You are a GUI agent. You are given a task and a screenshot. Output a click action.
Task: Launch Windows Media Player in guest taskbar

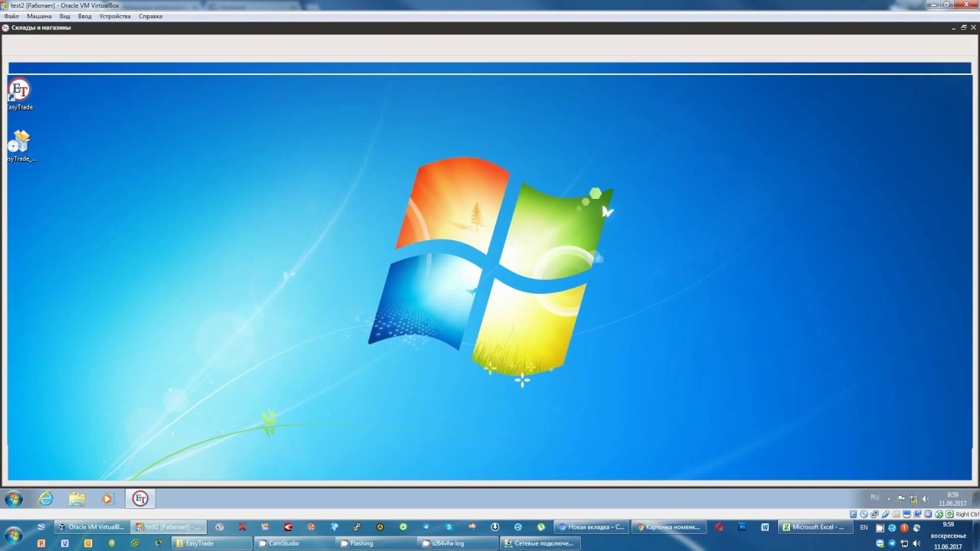pyautogui.click(x=107, y=499)
